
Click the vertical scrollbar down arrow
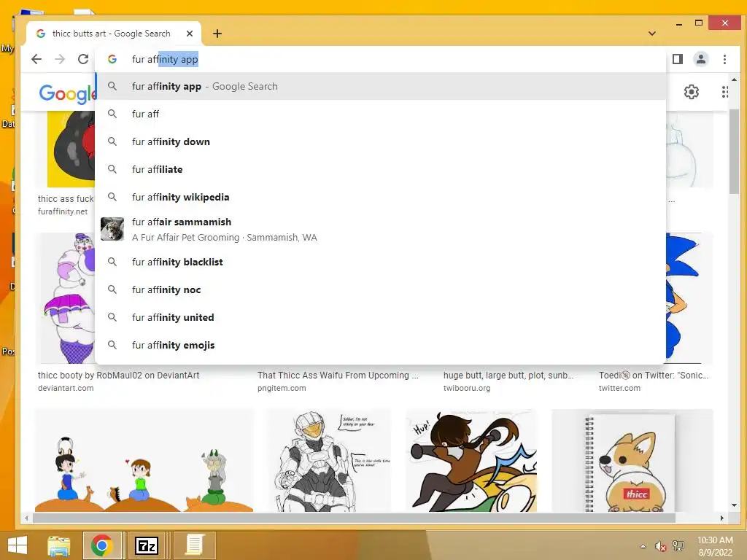click(734, 505)
